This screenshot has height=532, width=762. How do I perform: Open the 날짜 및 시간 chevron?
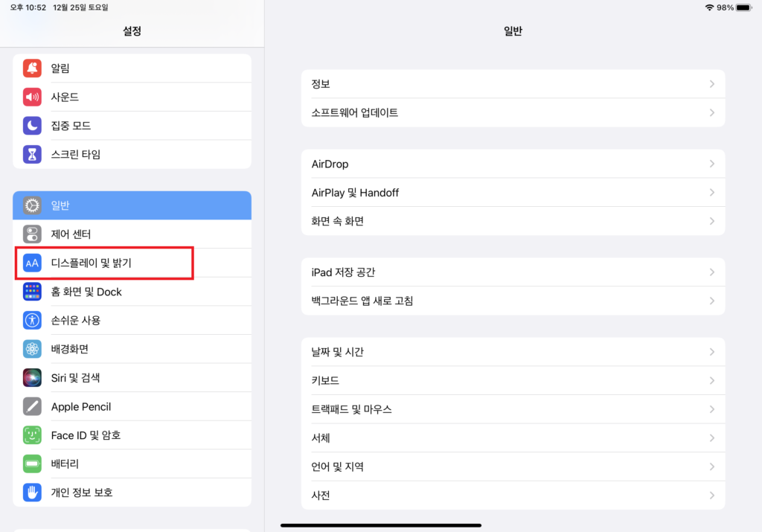click(712, 352)
